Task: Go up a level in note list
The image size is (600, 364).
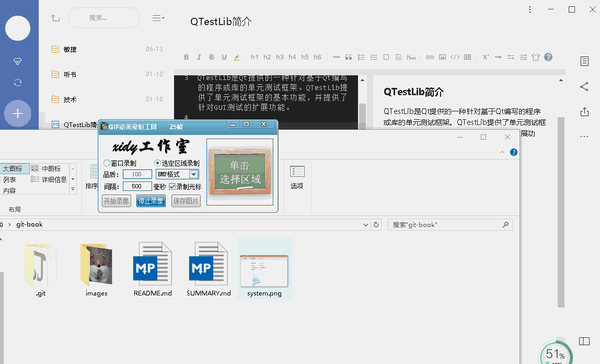Action: pyautogui.click(x=56, y=18)
